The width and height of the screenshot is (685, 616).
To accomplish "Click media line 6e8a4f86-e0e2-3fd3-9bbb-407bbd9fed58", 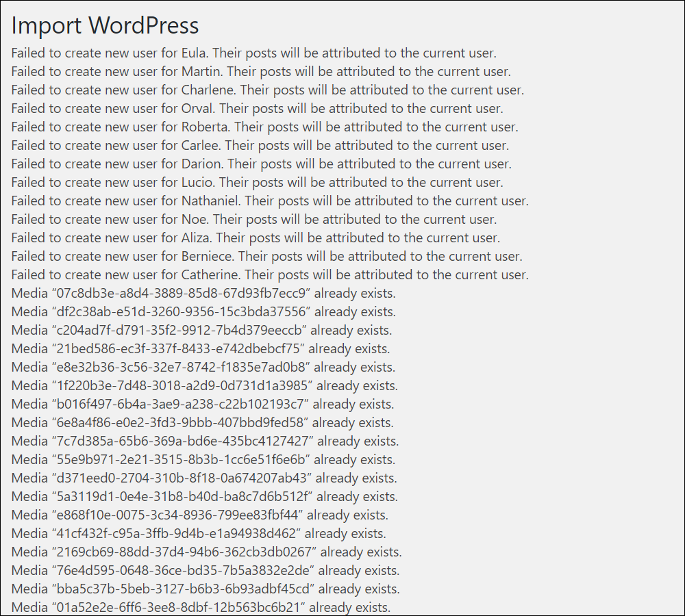I will [203, 422].
